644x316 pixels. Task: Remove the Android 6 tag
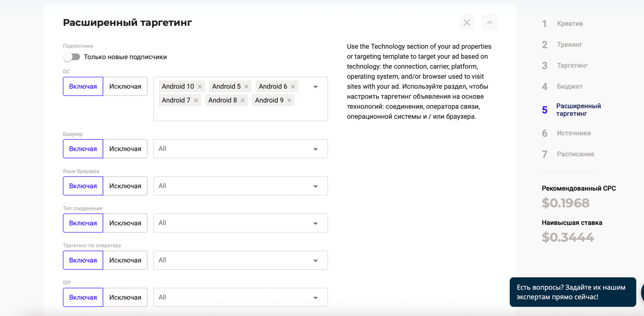coord(293,87)
